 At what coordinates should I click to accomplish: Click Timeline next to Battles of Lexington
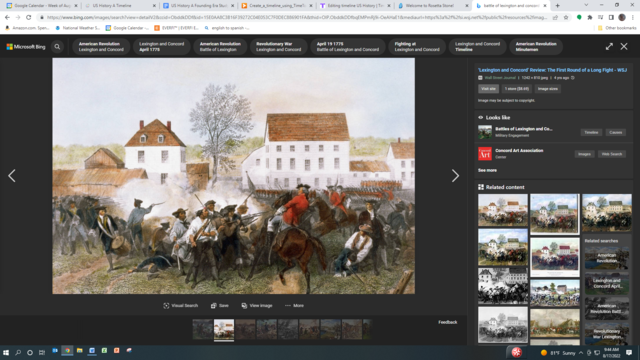591,132
